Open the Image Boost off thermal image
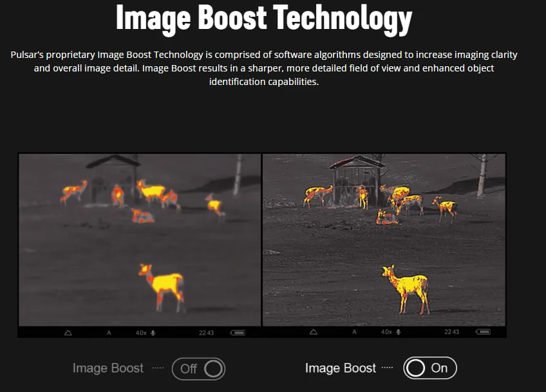The width and height of the screenshot is (546, 392). point(140,240)
